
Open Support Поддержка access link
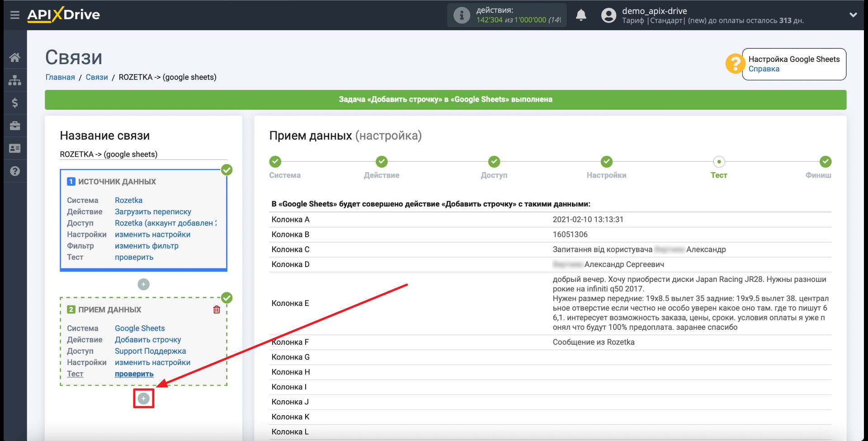click(x=150, y=351)
